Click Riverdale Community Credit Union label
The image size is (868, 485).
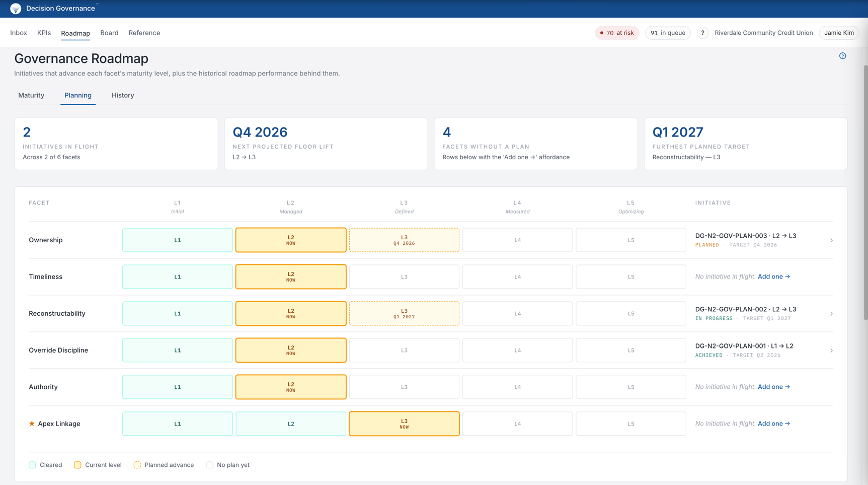(763, 33)
